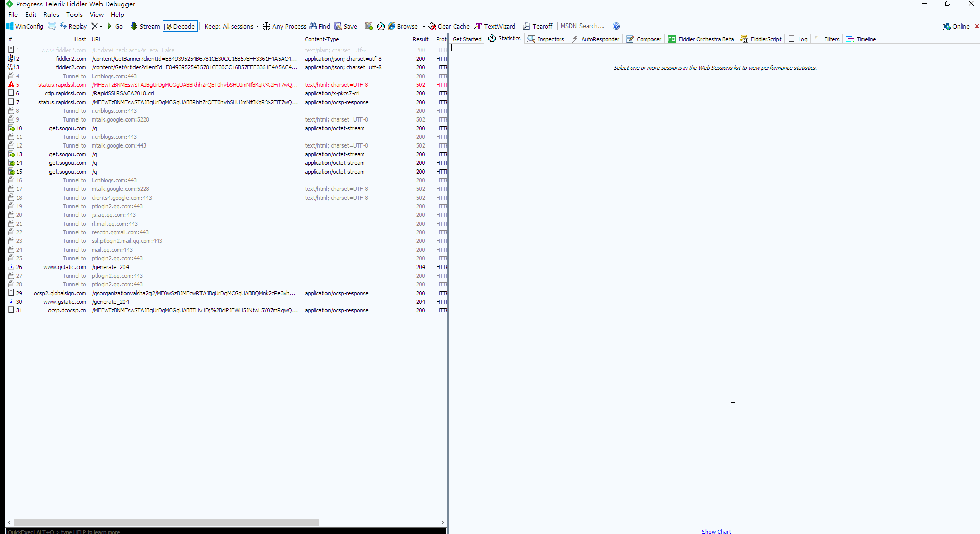Click the timer stopwatch toolbar icon
Image resolution: width=980 pixels, height=534 pixels.
pos(381,26)
